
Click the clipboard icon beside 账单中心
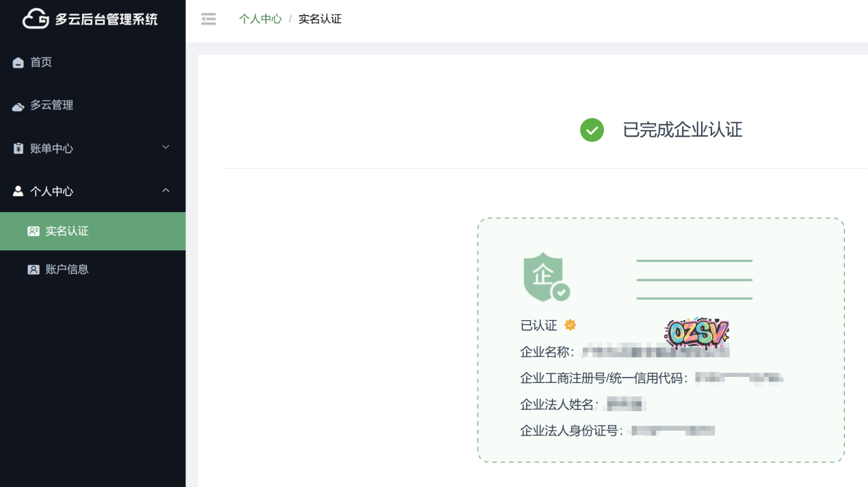[18, 148]
